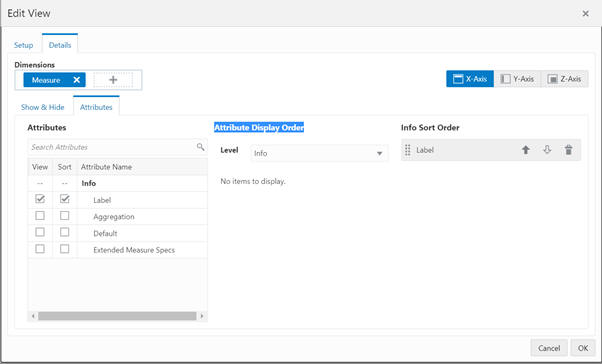Click the View column header
Image resolution: width=602 pixels, height=364 pixels.
point(40,167)
